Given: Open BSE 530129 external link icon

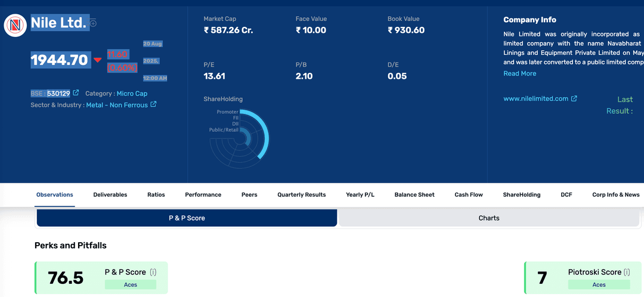Looking at the screenshot, I should pos(76,93).
